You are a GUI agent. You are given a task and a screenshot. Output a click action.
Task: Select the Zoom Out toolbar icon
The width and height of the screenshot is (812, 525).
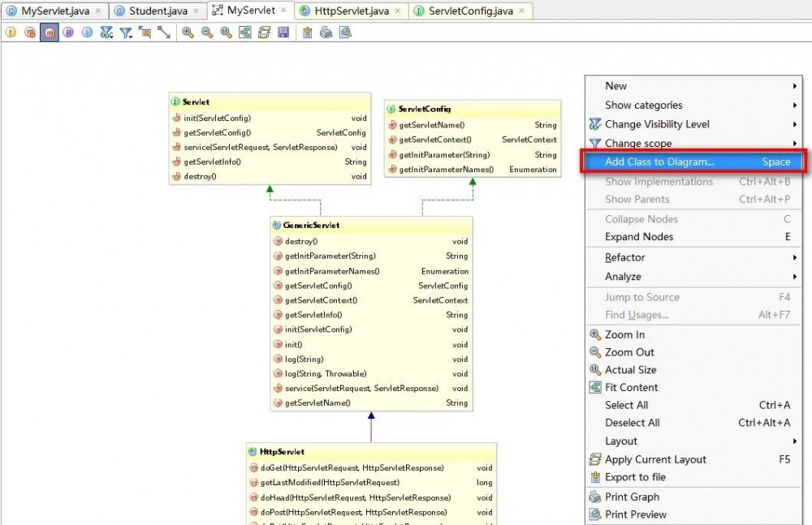tap(205, 32)
